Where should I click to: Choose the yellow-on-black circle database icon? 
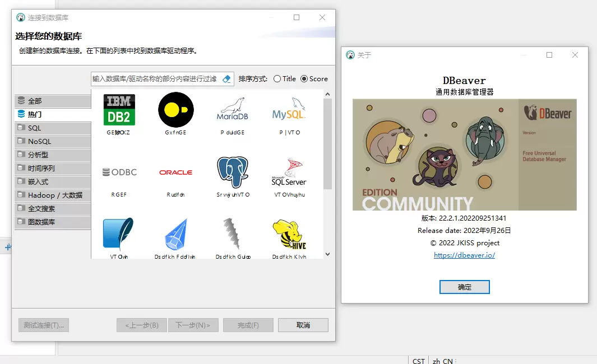click(175, 110)
